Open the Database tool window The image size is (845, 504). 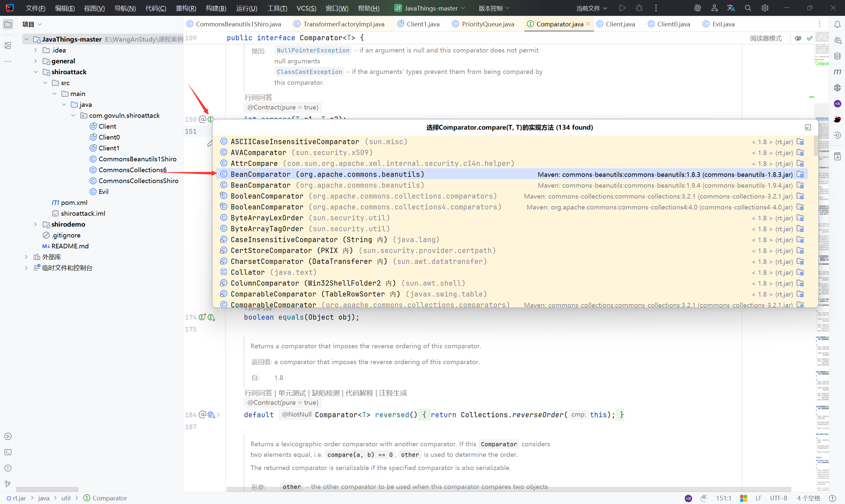(x=837, y=56)
